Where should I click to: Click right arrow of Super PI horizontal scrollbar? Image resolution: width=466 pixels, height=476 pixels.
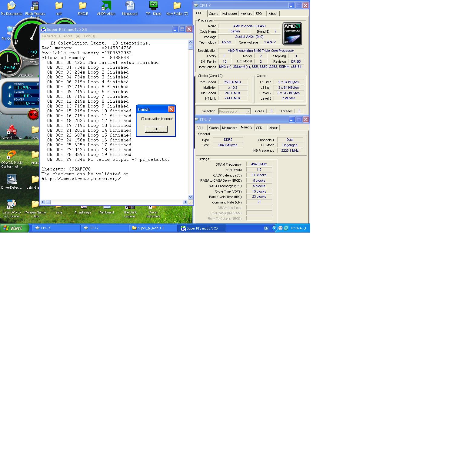[x=185, y=202]
